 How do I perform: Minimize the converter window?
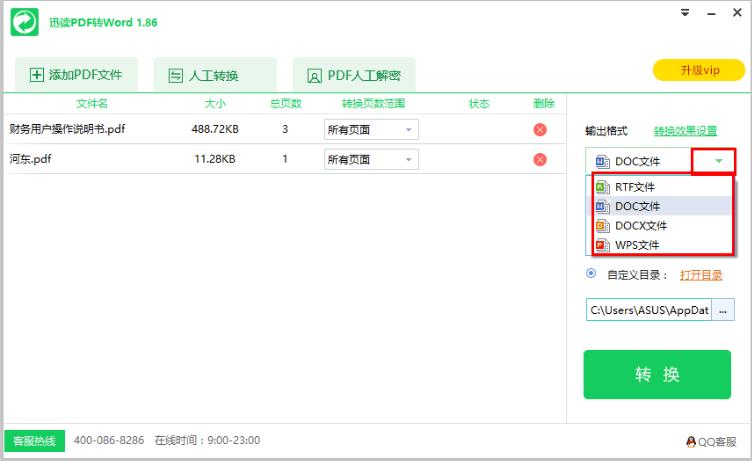pos(711,13)
